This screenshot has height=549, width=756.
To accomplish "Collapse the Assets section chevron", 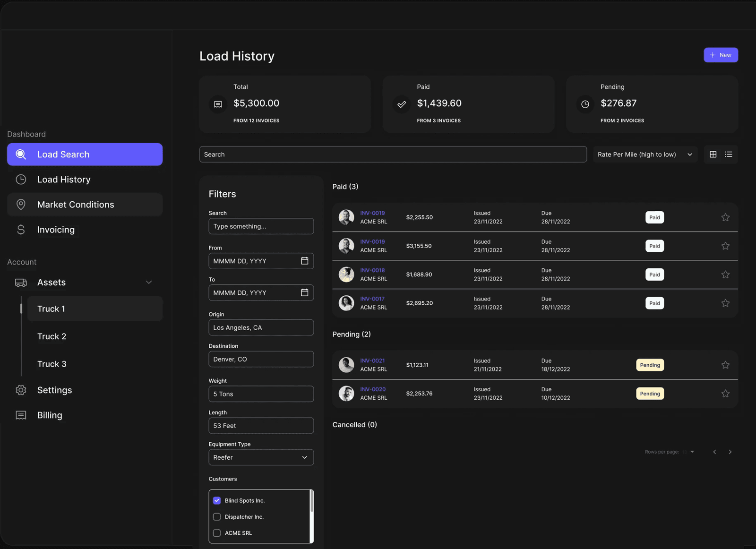I will [149, 283].
